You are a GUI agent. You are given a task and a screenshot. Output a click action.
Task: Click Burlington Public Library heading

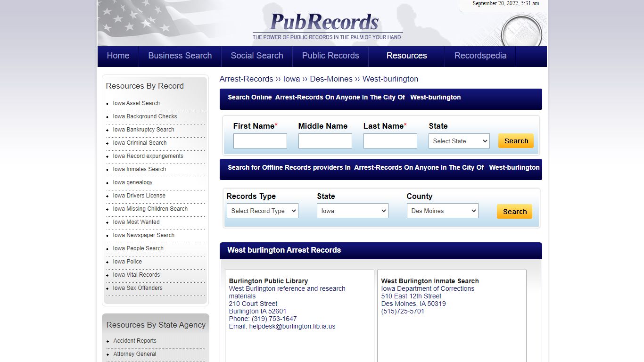(x=268, y=281)
